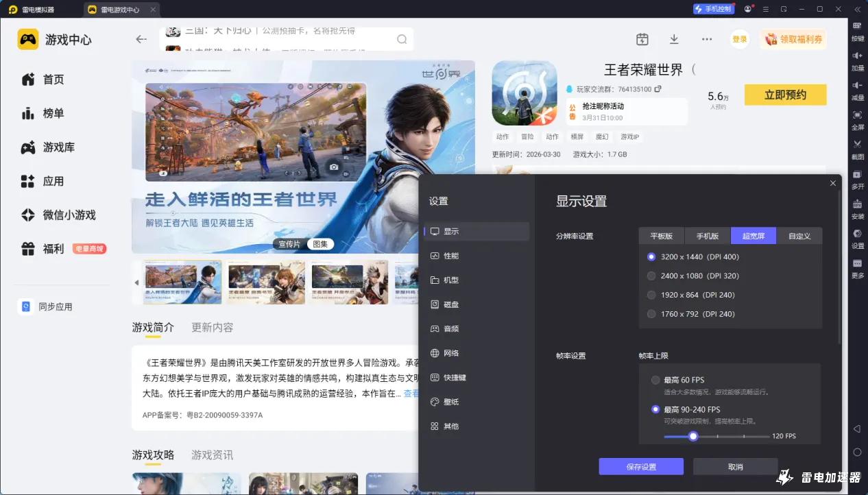This screenshot has height=495, width=868.
Task: Open the 更多 options via ellipsis icon
Action: [706, 39]
